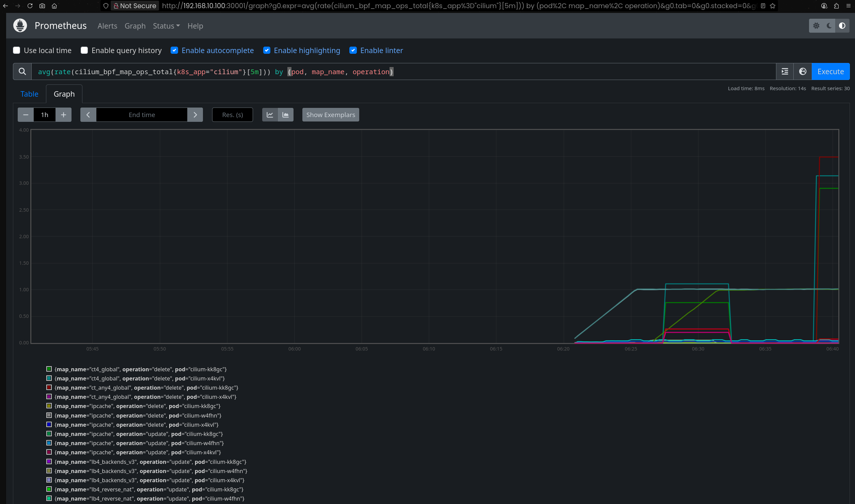
Task: Bookmark this page with the star icon
Action: pyautogui.click(x=773, y=6)
